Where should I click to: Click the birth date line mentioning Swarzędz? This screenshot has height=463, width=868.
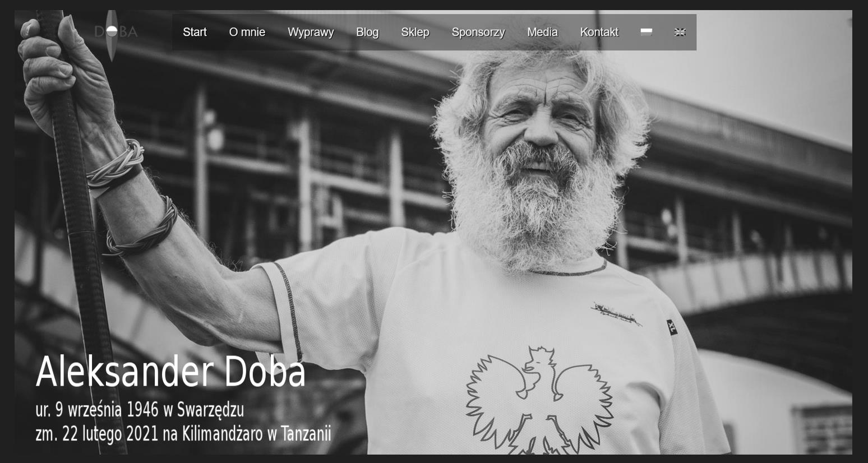(x=140, y=410)
